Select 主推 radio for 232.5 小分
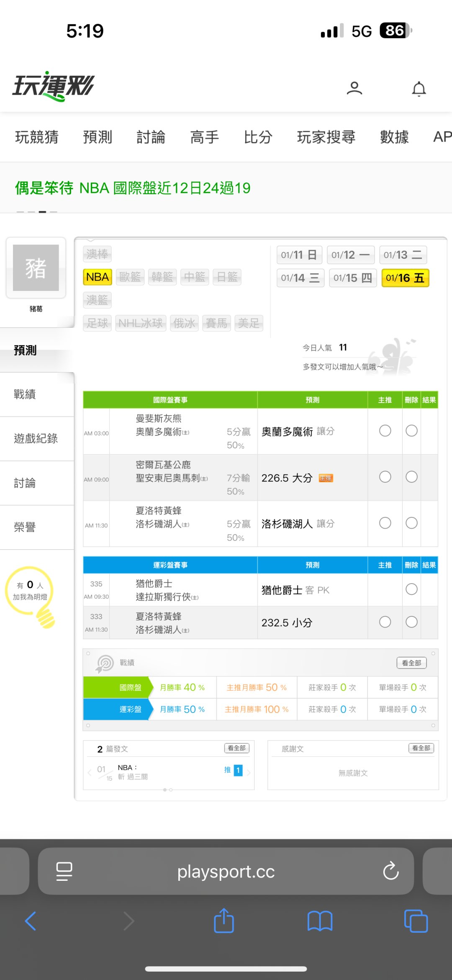The width and height of the screenshot is (452, 980). 385,622
